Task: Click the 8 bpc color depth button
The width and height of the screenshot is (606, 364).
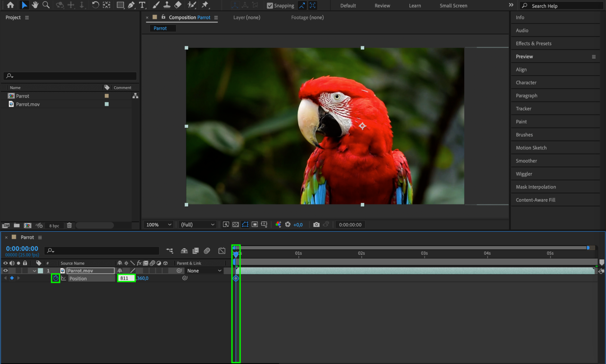Action: tap(54, 225)
